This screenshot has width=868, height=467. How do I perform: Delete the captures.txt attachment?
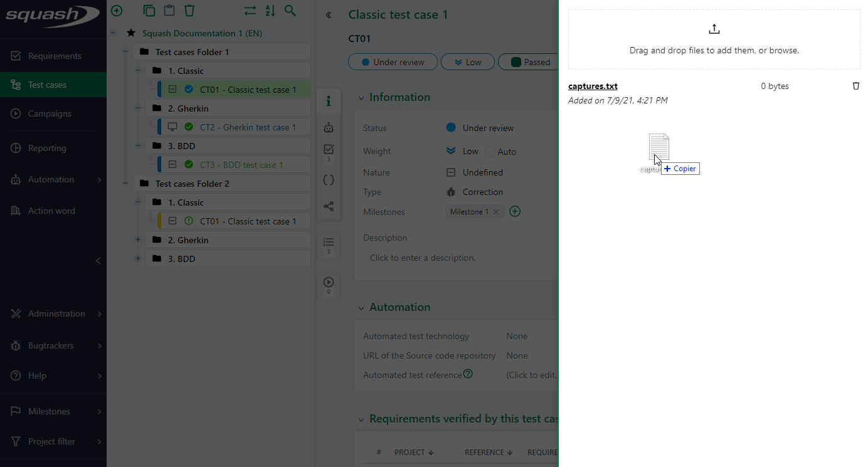pyautogui.click(x=856, y=86)
